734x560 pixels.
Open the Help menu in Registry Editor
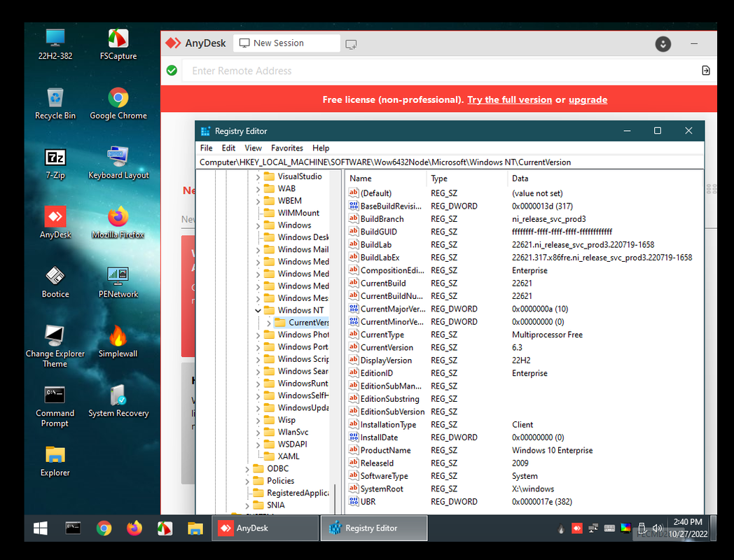(x=321, y=148)
